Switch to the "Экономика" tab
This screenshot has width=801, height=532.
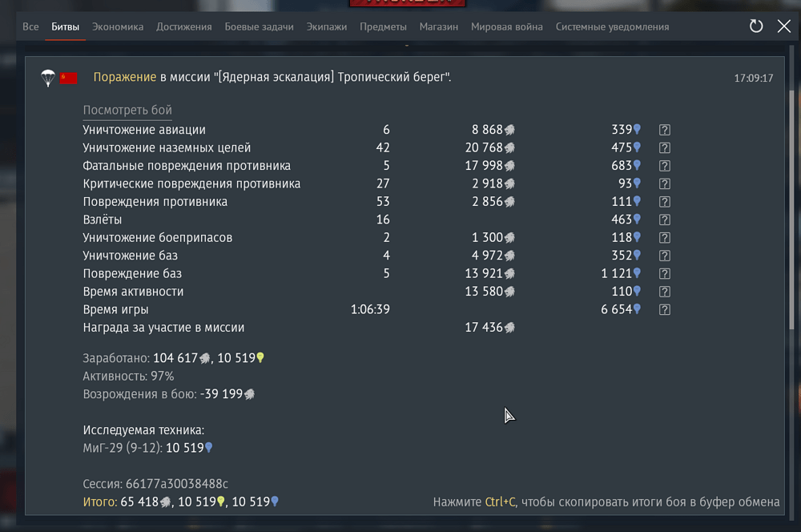click(118, 26)
